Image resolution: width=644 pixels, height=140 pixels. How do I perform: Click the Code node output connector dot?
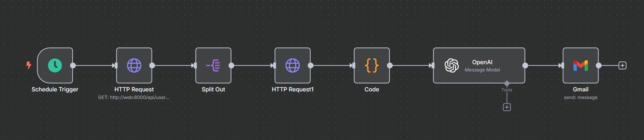tap(390, 66)
